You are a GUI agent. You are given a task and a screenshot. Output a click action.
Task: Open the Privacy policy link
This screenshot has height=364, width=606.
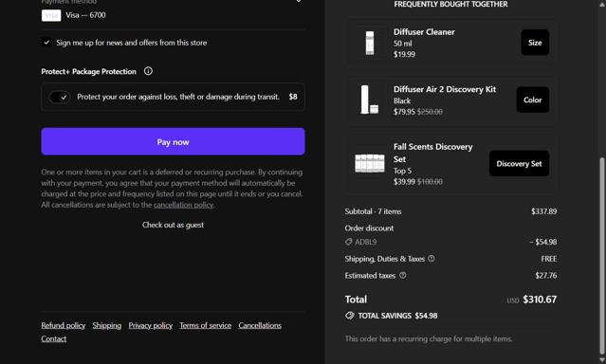(x=151, y=325)
